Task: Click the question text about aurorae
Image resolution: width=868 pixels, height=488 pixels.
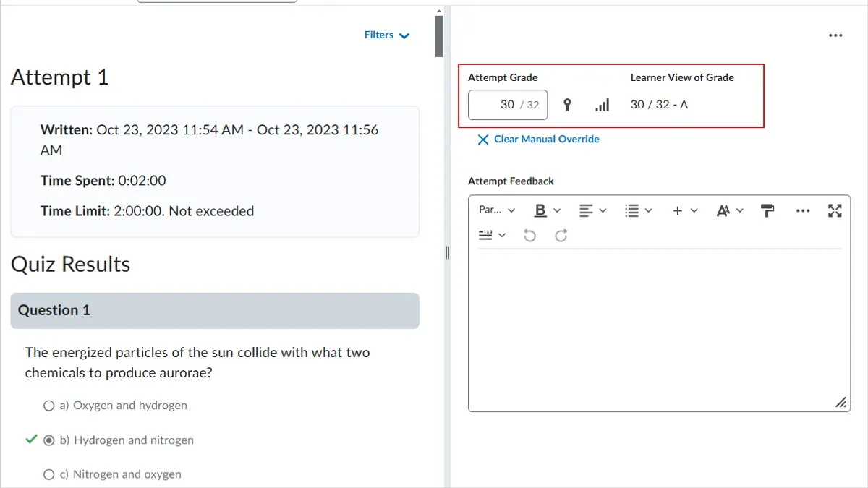Action: tap(197, 363)
